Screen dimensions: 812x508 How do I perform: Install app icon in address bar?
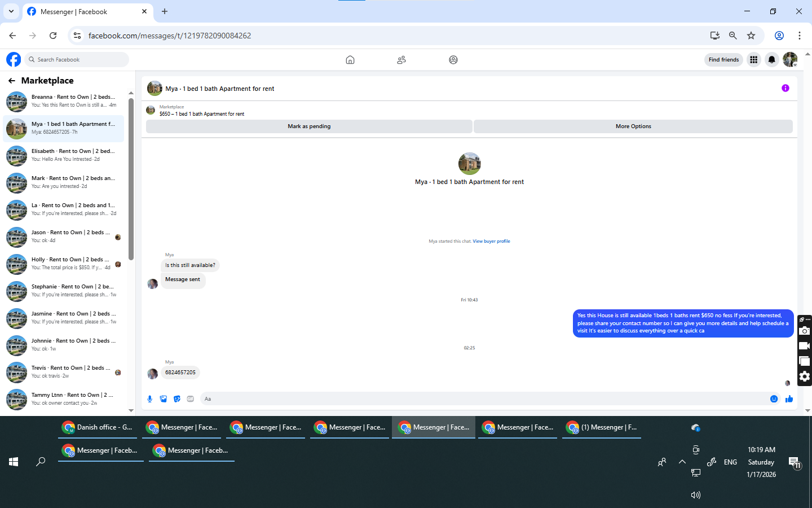[715, 36]
